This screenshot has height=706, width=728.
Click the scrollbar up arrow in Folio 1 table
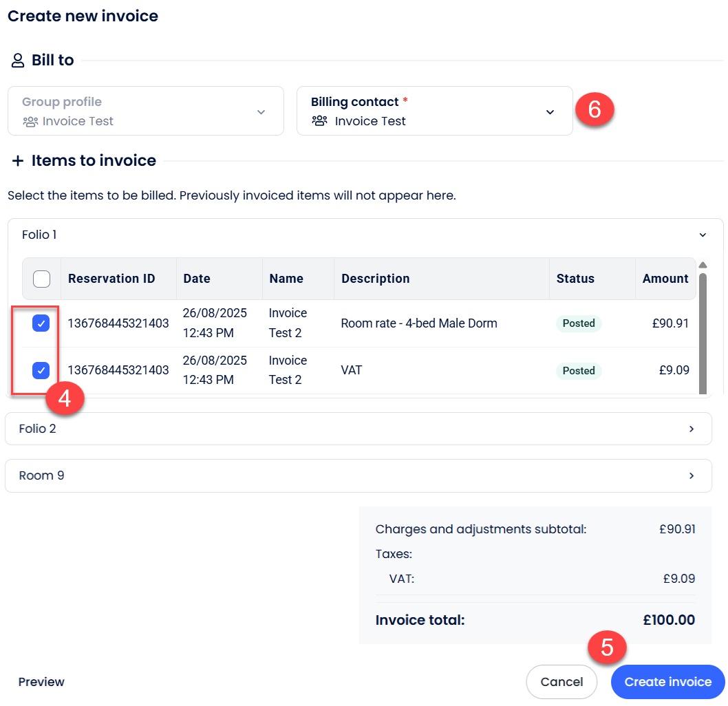point(703,265)
